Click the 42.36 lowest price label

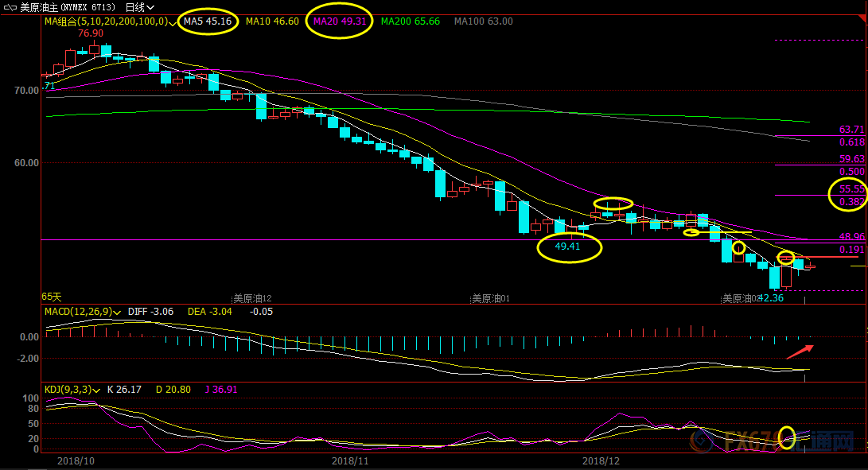tap(771, 298)
